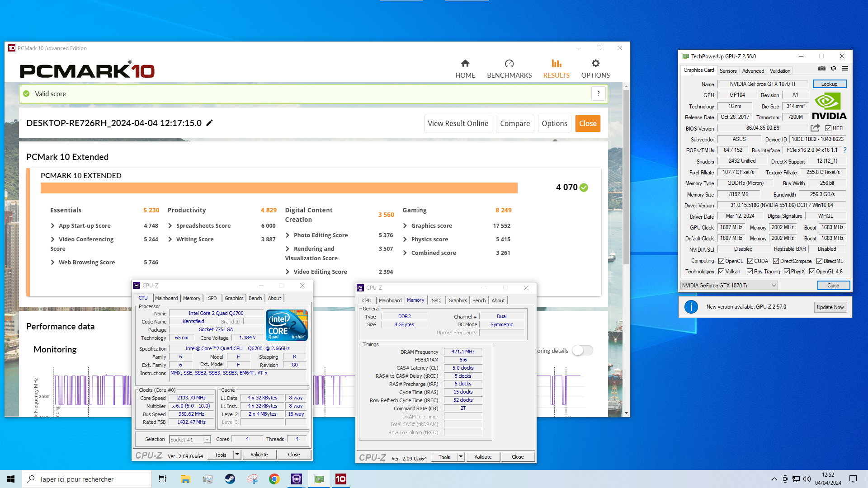This screenshot has height=488, width=868.
Task: Click the pencil edit result name icon
Action: 209,123
